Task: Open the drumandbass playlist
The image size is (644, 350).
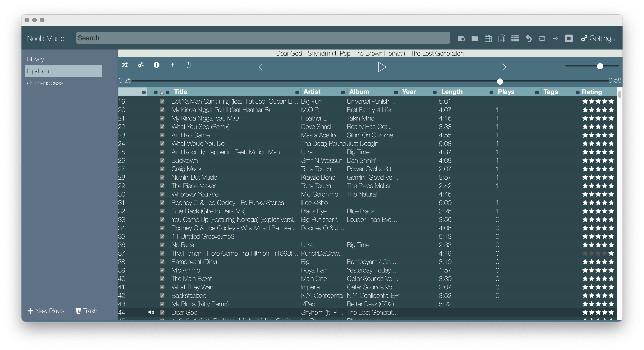Action: click(x=45, y=83)
